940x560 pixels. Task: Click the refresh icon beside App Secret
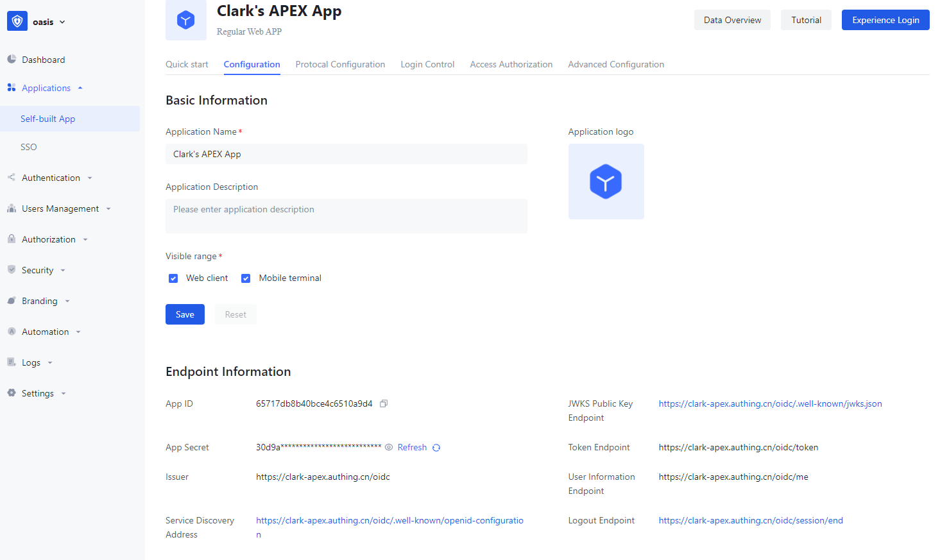click(436, 448)
